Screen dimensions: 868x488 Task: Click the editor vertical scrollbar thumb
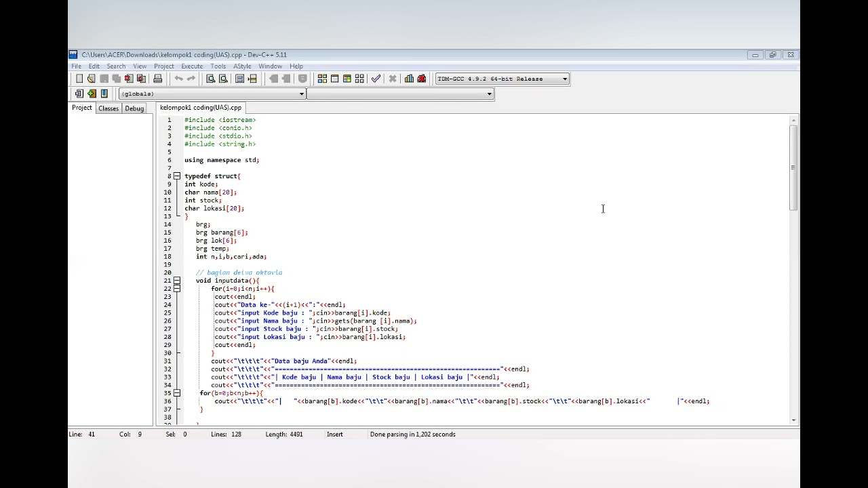793,168
